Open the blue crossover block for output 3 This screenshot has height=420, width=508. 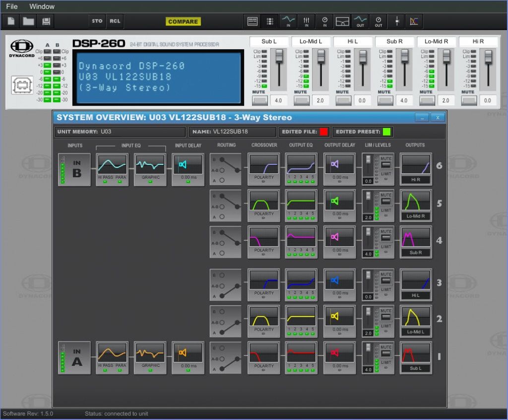(264, 285)
